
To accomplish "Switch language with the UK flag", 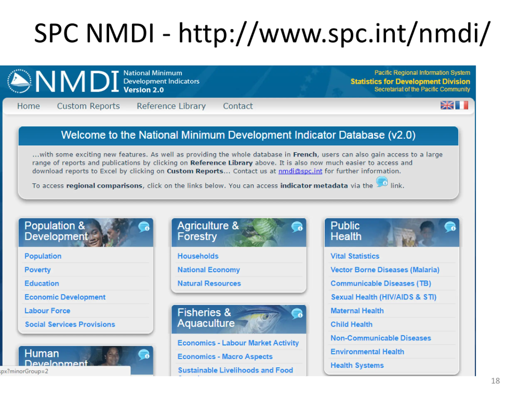I will [x=447, y=105].
